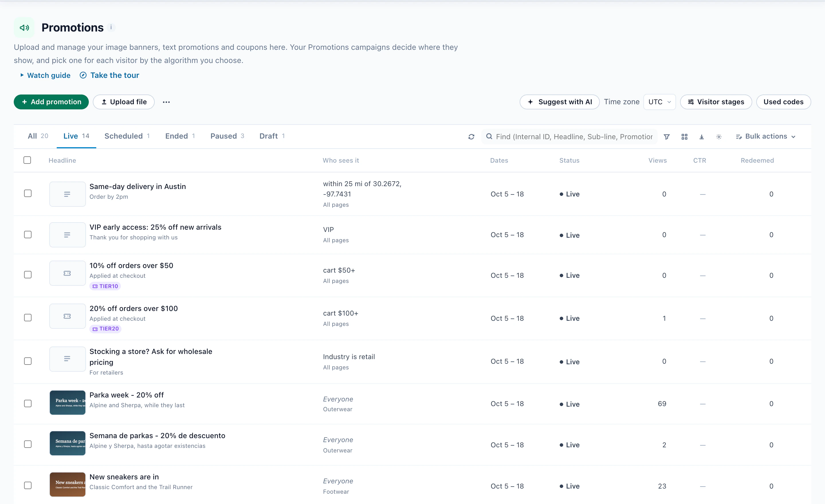Open the Semana de parkas banner thumbnail
The height and width of the screenshot is (504, 825).
coord(67,443)
